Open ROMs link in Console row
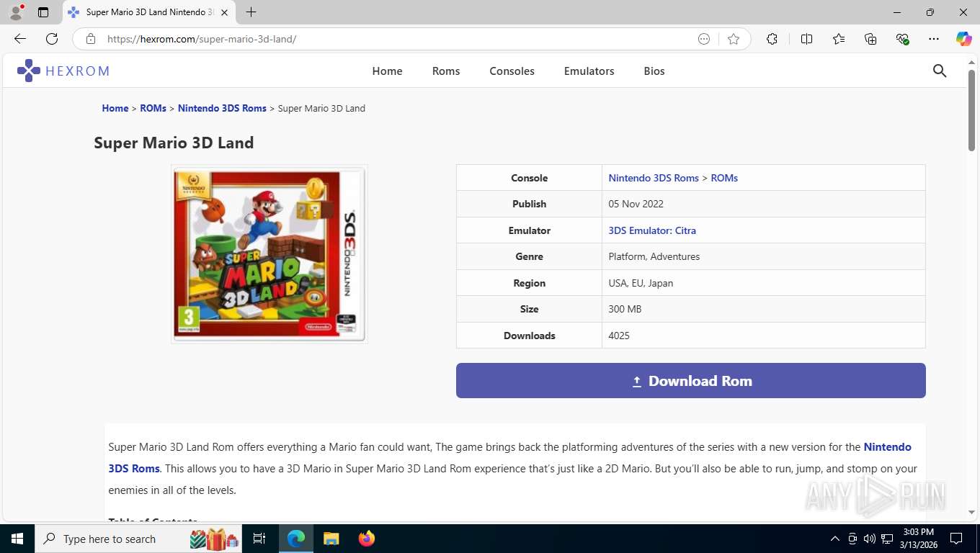 click(x=724, y=178)
